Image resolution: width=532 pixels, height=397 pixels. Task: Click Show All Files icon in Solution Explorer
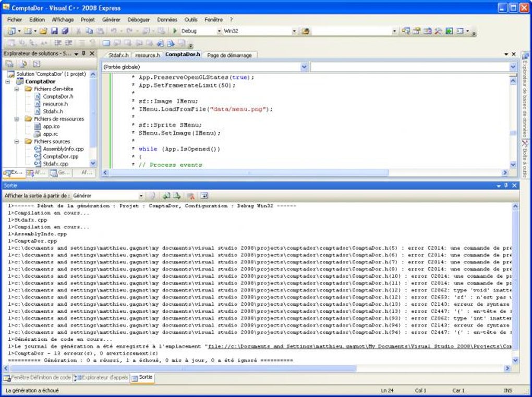tap(23, 64)
